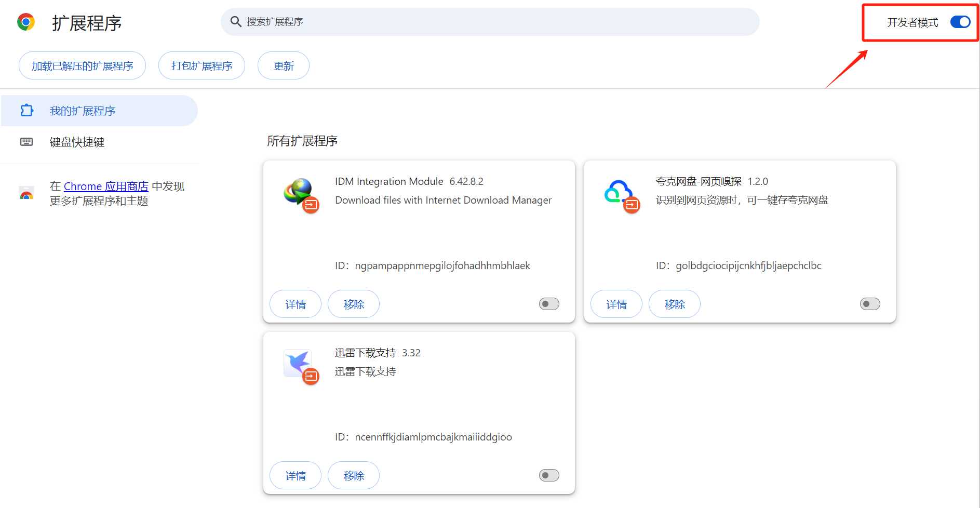Click 识别到网页资源时 description text
Image resolution: width=980 pixels, height=508 pixels.
tap(742, 200)
